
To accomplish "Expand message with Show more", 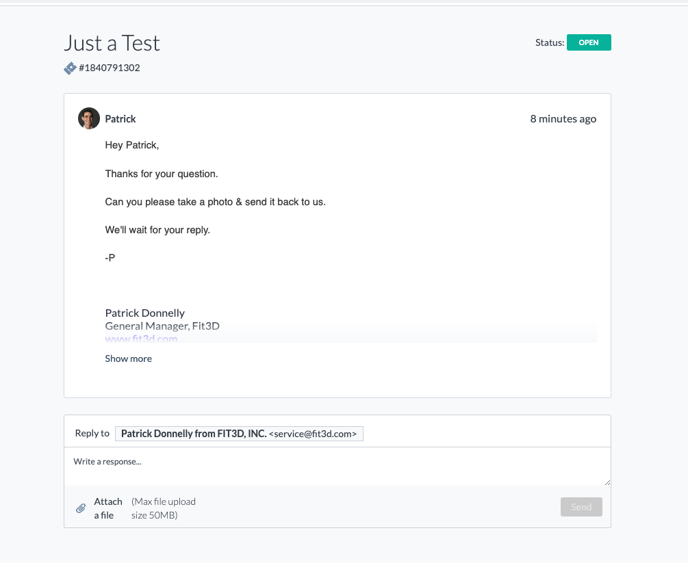I will pos(128,359).
